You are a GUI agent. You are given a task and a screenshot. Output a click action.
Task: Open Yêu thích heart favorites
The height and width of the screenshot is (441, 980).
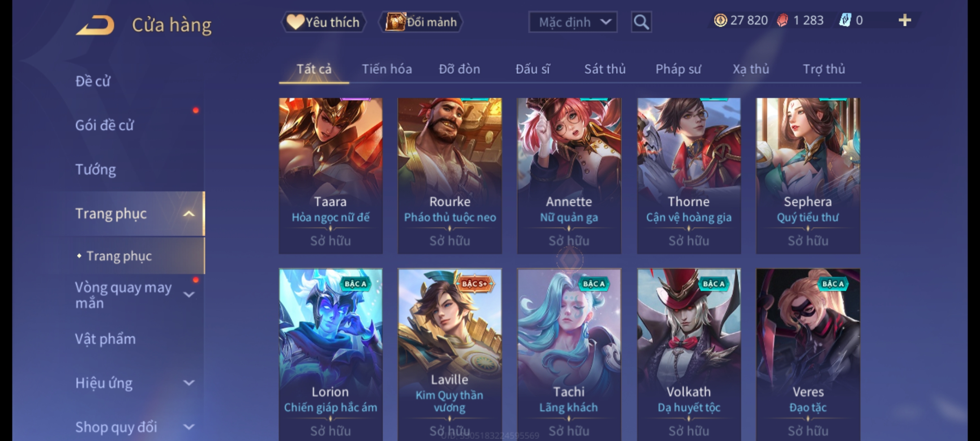323,22
